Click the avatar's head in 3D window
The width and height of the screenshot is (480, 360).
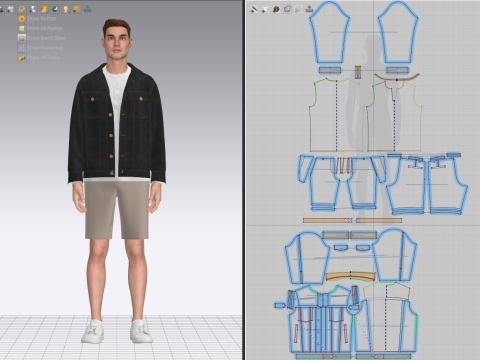(x=116, y=40)
